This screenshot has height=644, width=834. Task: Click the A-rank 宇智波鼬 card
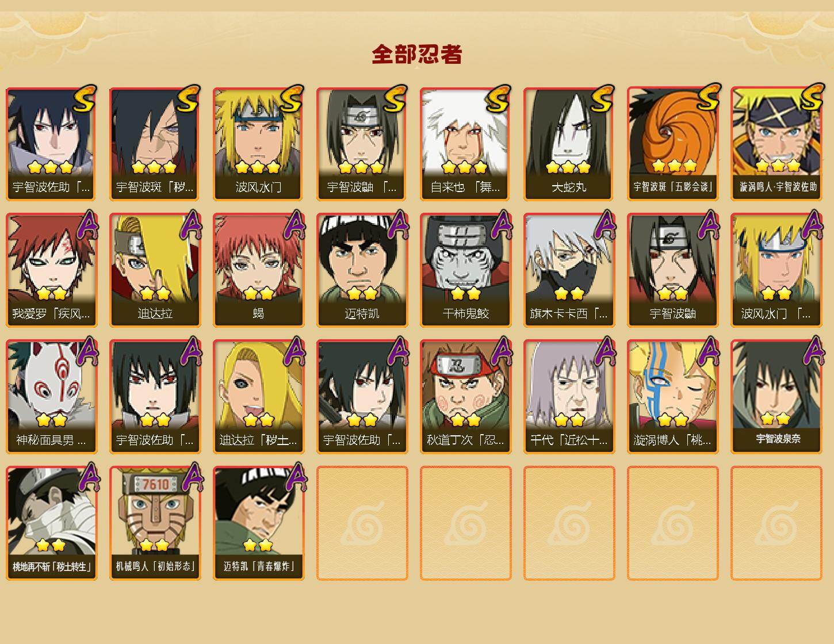click(x=672, y=270)
